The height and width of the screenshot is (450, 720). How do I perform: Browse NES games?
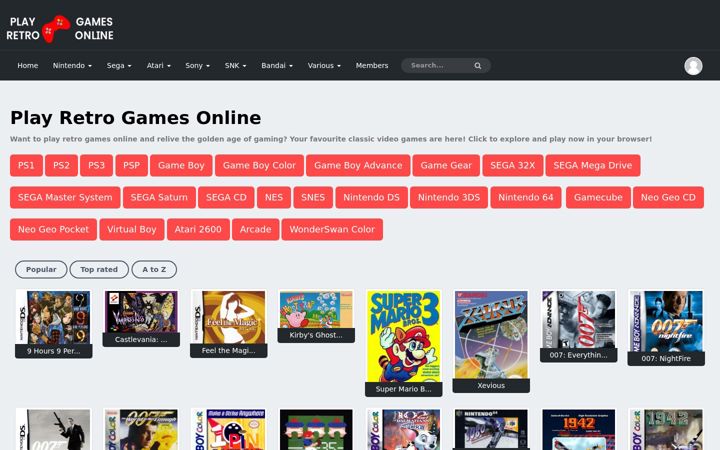click(274, 197)
